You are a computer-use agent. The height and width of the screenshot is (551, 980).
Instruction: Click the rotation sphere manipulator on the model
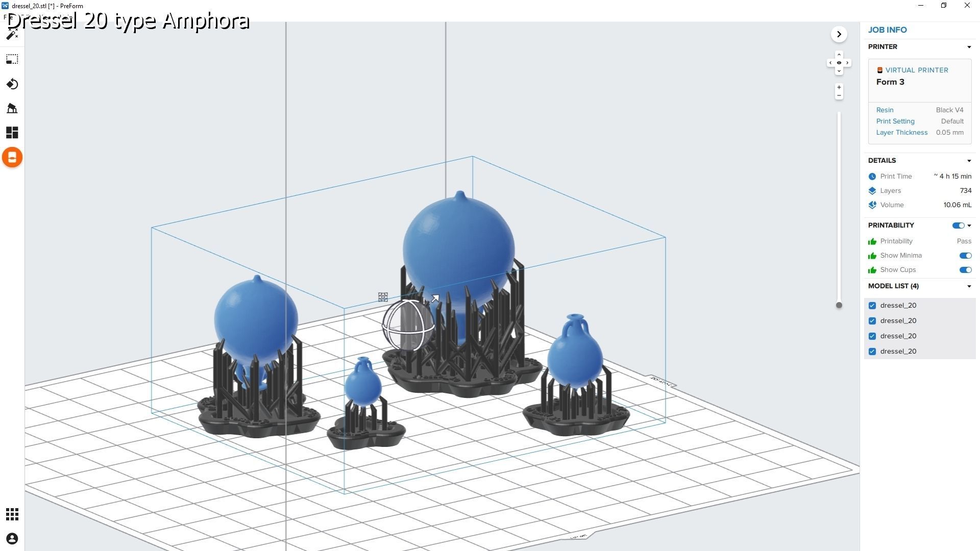(408, 325)
